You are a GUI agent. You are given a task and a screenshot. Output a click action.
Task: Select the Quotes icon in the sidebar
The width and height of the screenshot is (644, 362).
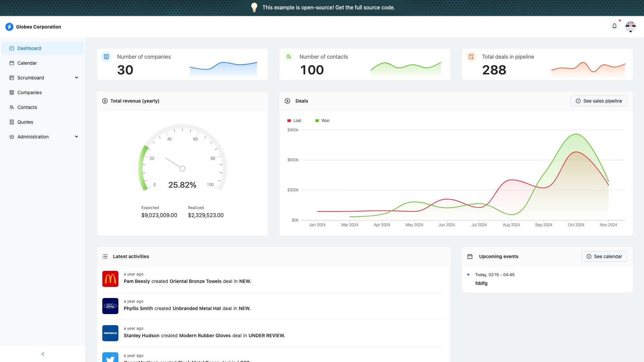pyautogui.click(x=12, y=122)
